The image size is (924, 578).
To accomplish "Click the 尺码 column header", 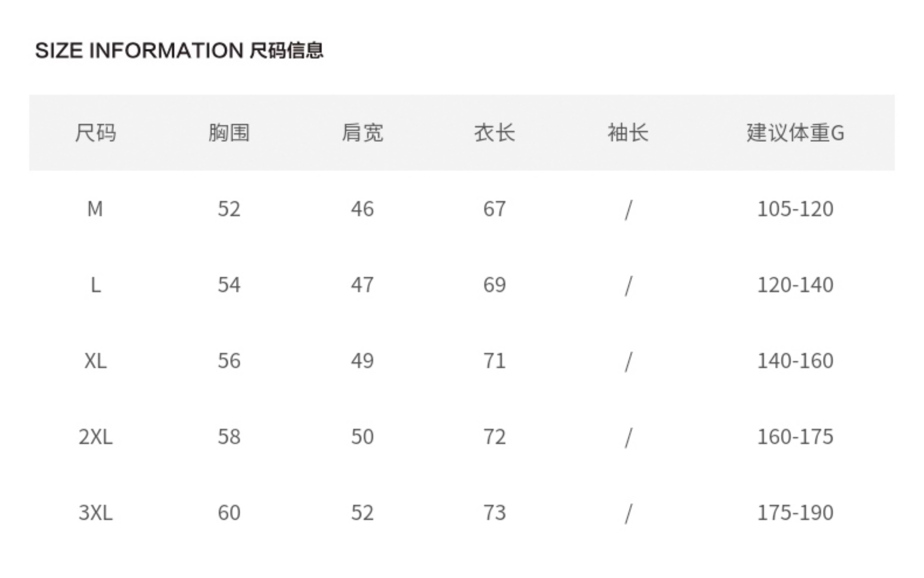I will [x=95, y=133].
